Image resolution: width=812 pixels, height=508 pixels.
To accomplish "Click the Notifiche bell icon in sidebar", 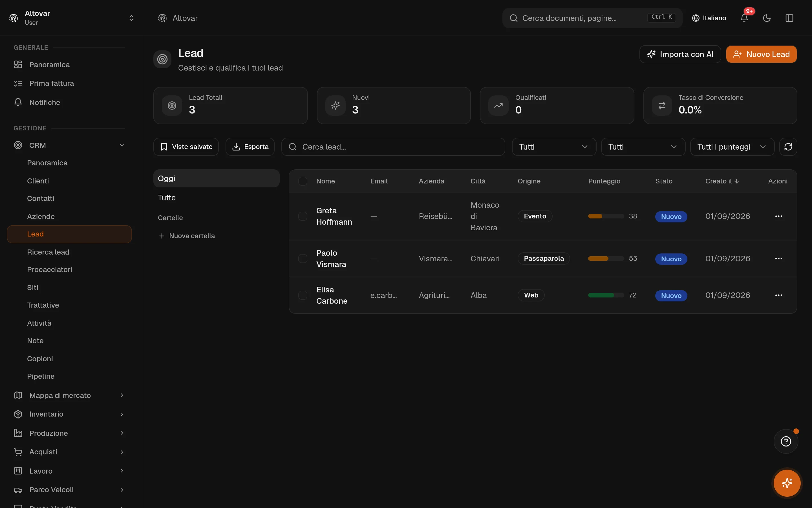I will coord(18,102).
